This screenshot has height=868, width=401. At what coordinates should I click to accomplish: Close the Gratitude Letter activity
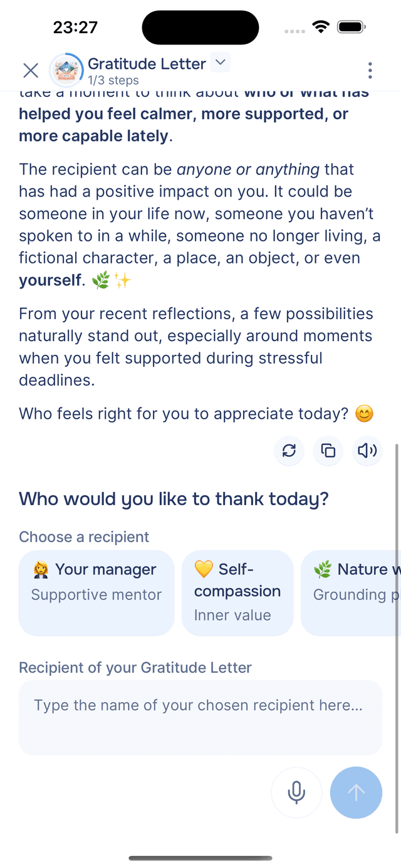point(30,70)
